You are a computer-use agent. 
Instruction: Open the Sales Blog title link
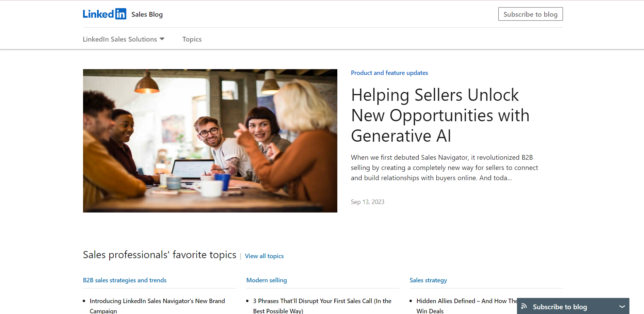click(x=147, y=14)
